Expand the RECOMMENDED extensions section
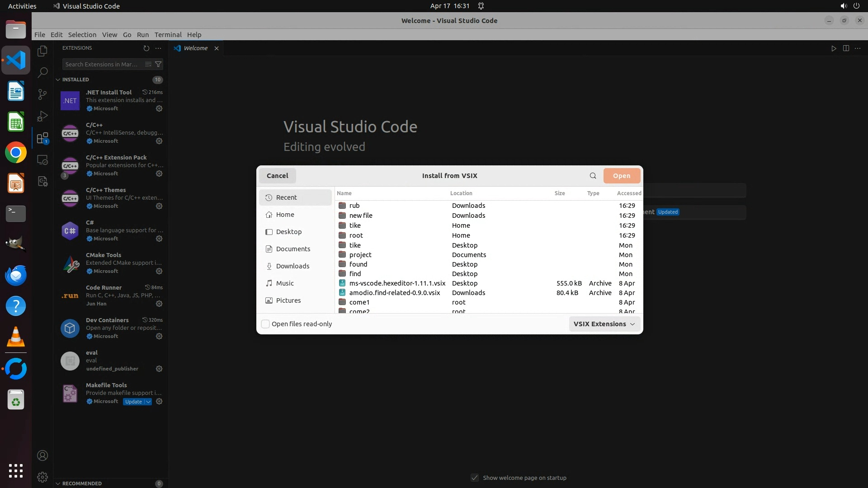 click(58, 483)
